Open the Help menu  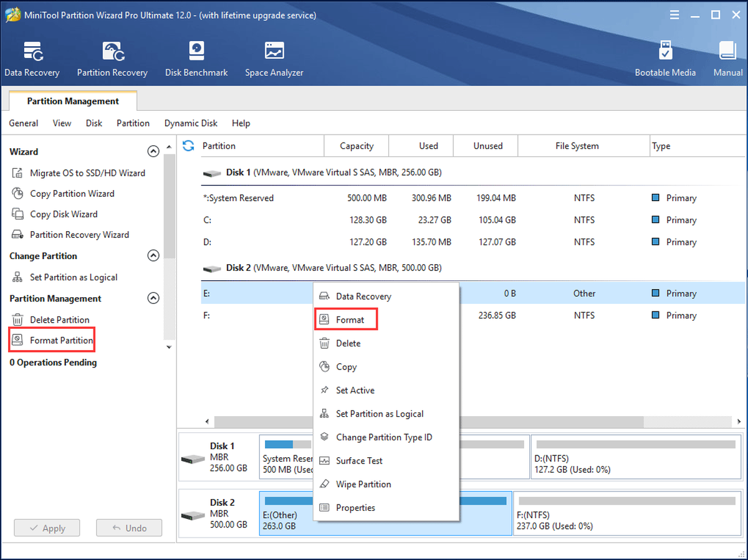pos(241,123)
